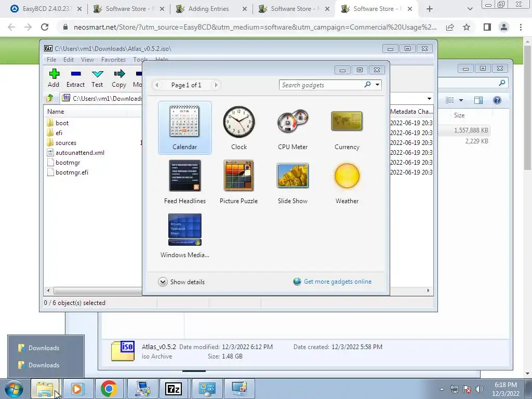Click the Size column header in Explorer
This screenshot has height=399, width=532.
tap(459, 115)
